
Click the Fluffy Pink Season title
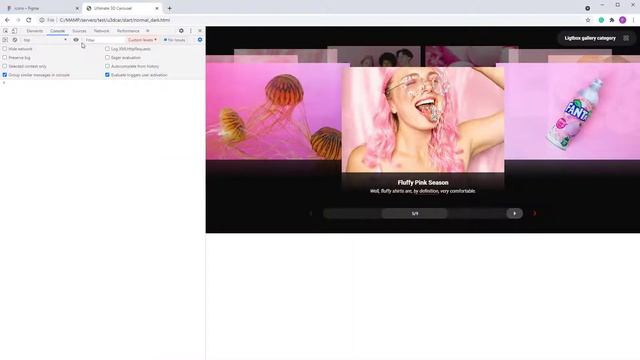(x=423, y=182)
